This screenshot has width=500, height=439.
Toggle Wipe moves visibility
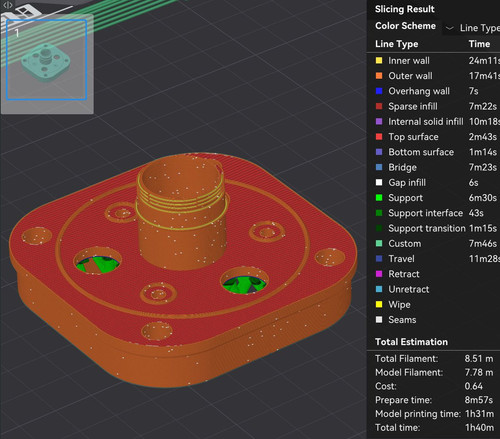point(399,304)
